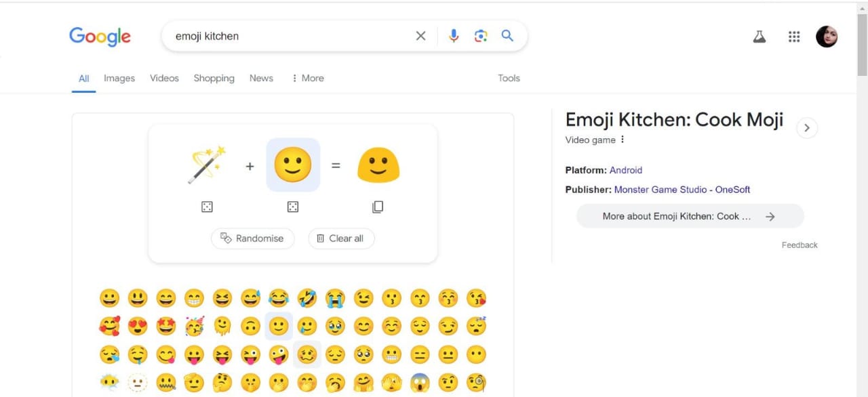This screenshot has height=397, width=868.
Task: Open your Google profile avatar
Action: pos(827,37)
